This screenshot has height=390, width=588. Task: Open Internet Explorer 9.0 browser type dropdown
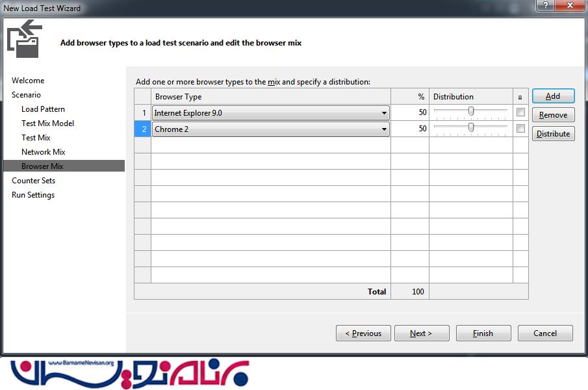click(x=384, y=113)
